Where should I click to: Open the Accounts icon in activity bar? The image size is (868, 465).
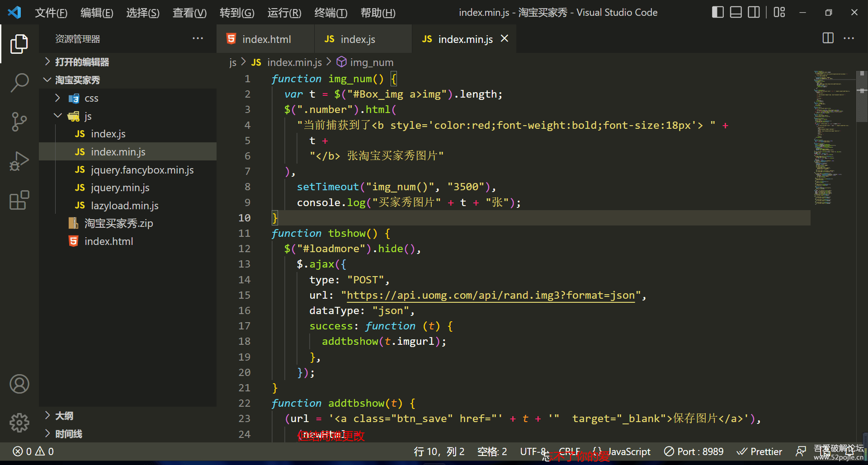(x=19, y=384)
